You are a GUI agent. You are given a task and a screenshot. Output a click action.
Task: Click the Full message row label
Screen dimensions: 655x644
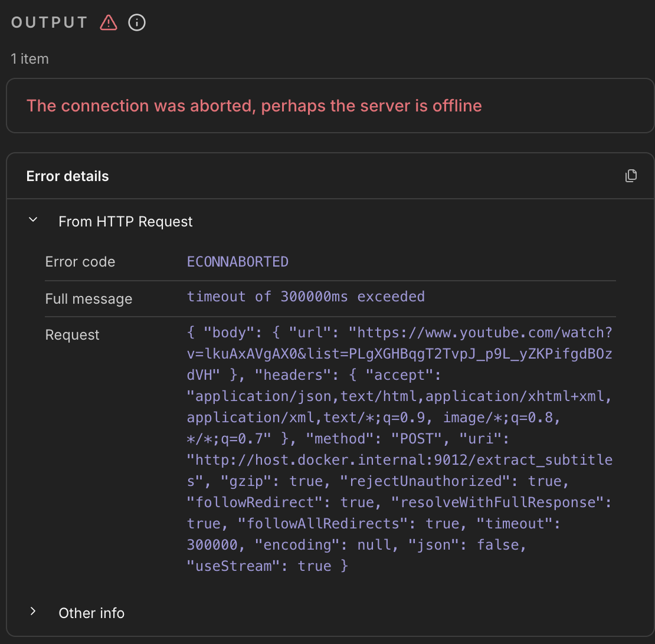[x=89, y=299]
